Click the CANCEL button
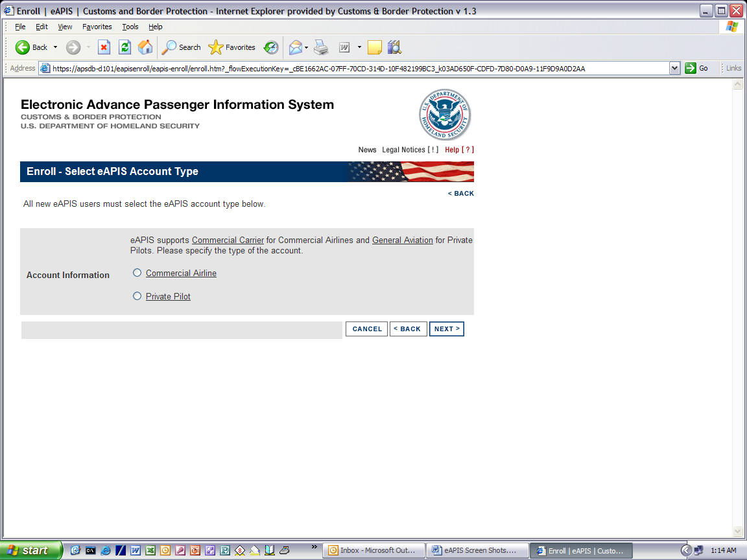The height and width of the screenshot is (560, 747). tap(367, 329)
